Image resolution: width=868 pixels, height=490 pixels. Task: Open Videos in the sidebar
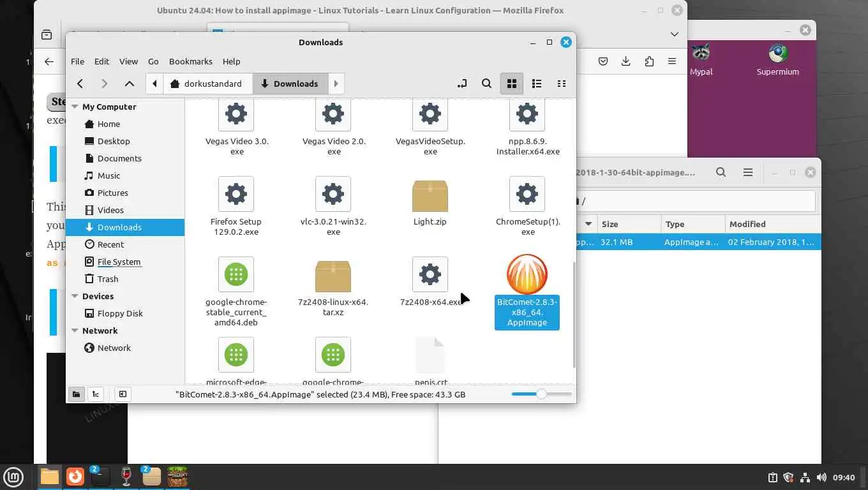pos(125,210)
